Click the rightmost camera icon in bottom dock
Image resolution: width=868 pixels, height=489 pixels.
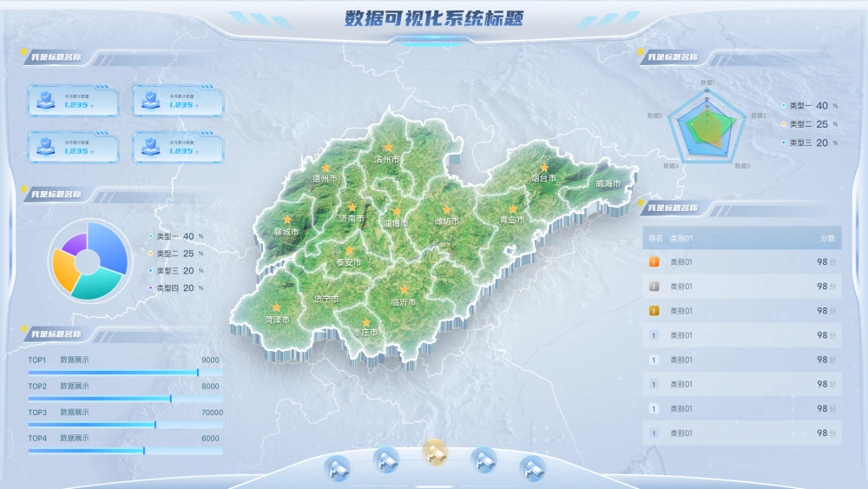coord(531,469)
